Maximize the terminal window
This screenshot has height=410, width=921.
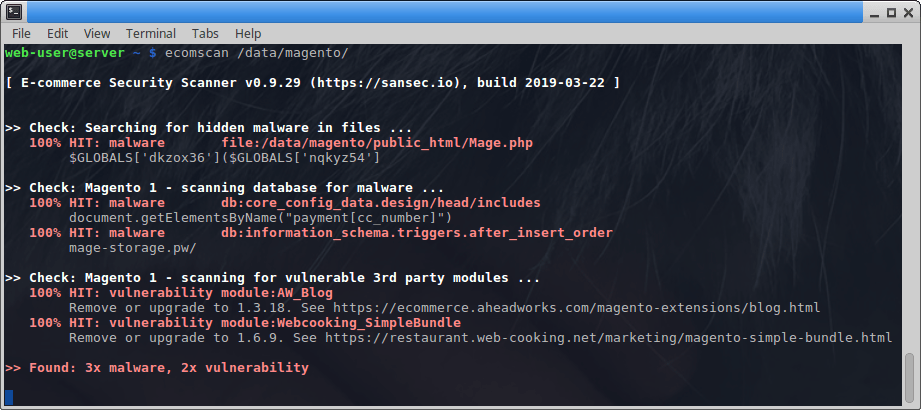point(892,12)
